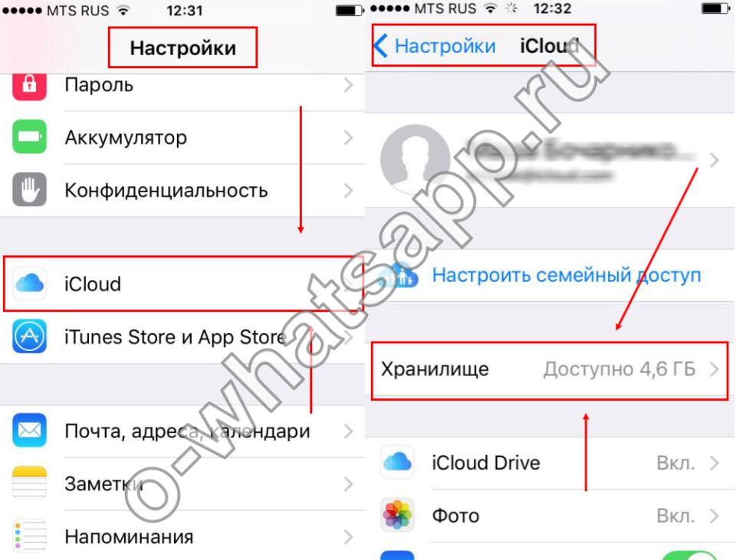
Task: Open the blue mail envelope icon
Action: tap(29, 430)
